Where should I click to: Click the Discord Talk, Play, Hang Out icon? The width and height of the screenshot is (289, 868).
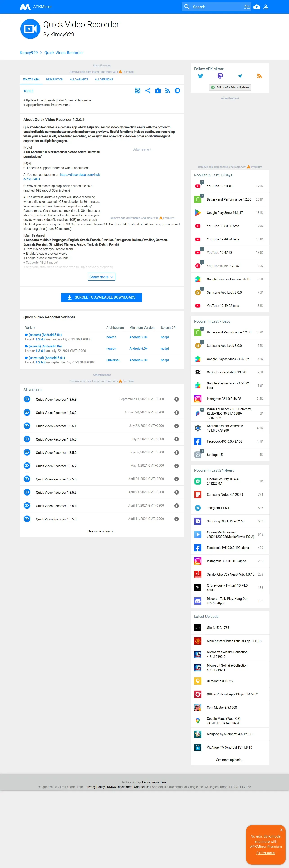198,601
